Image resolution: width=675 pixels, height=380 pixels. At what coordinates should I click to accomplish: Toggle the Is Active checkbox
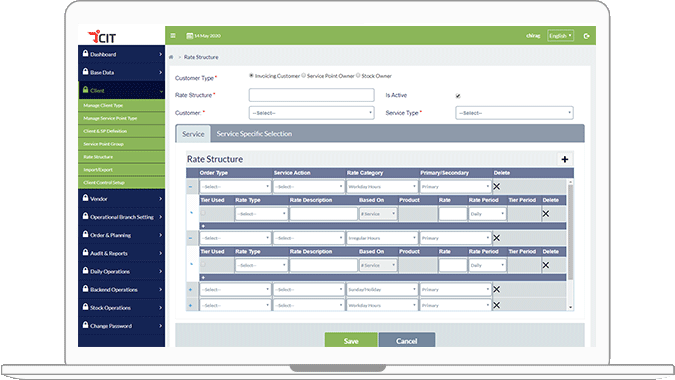[458, 96]
